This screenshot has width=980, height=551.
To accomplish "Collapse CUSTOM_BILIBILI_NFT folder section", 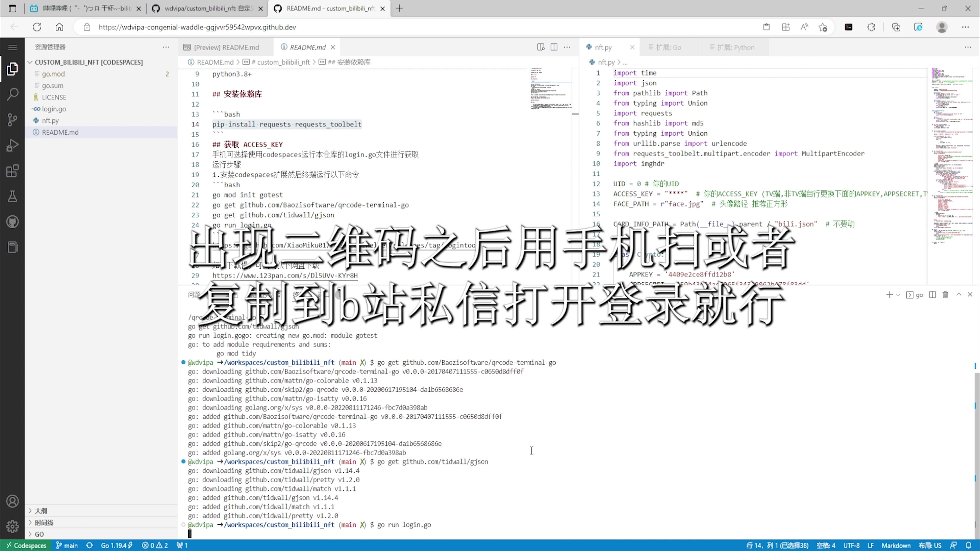I will (89, 62).
